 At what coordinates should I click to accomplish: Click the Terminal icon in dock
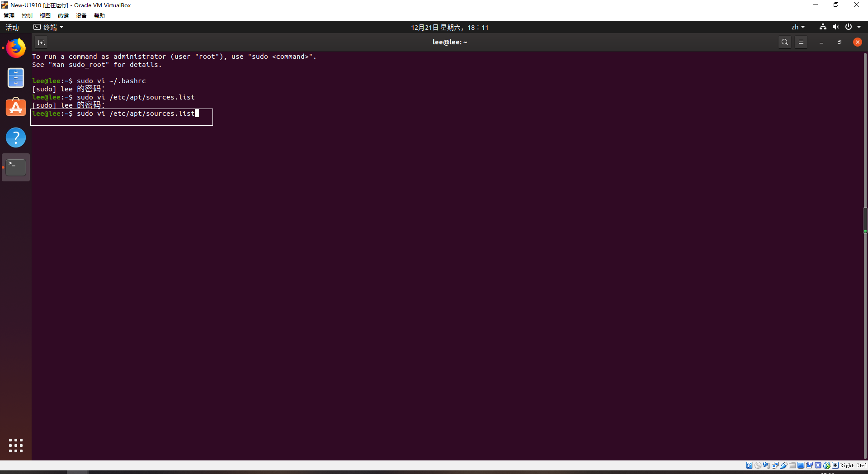[x=16, y=167]
